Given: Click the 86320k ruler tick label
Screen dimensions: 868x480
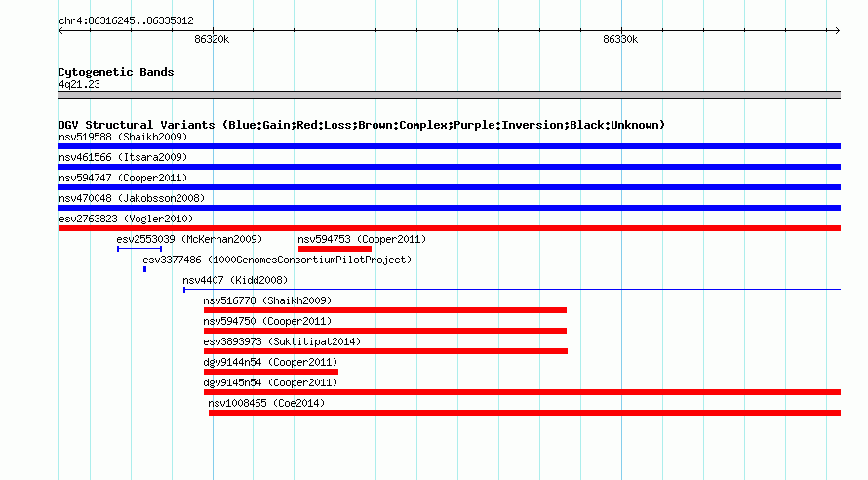Looking at the screenshot, I should click(x=212, y=39).
